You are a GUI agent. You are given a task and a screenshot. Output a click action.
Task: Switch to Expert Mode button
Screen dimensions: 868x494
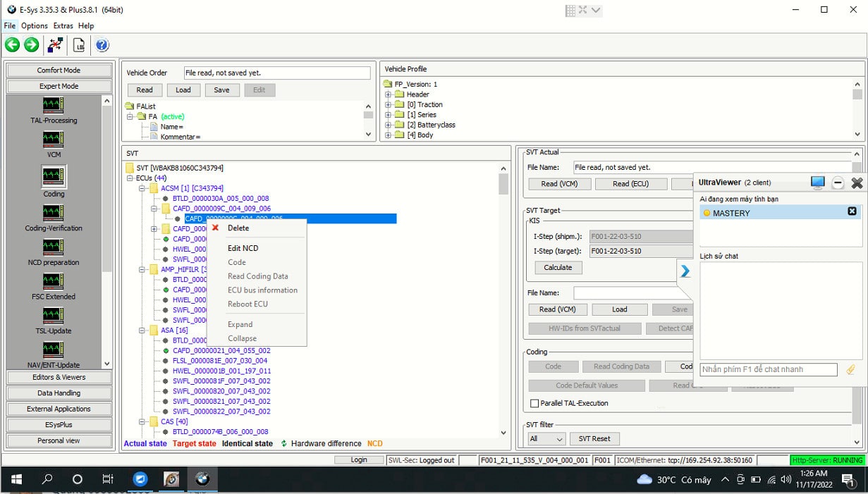[x=59, y=86]
